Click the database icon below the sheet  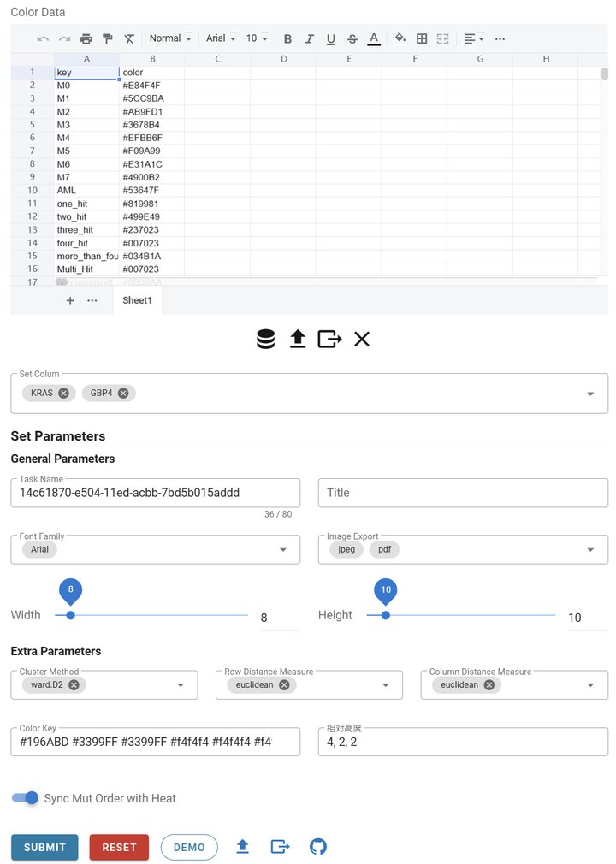tap(266, 340)
